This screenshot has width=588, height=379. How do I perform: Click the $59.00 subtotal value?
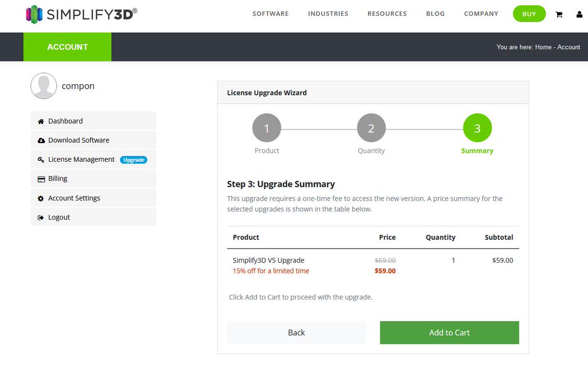point(503,260)
